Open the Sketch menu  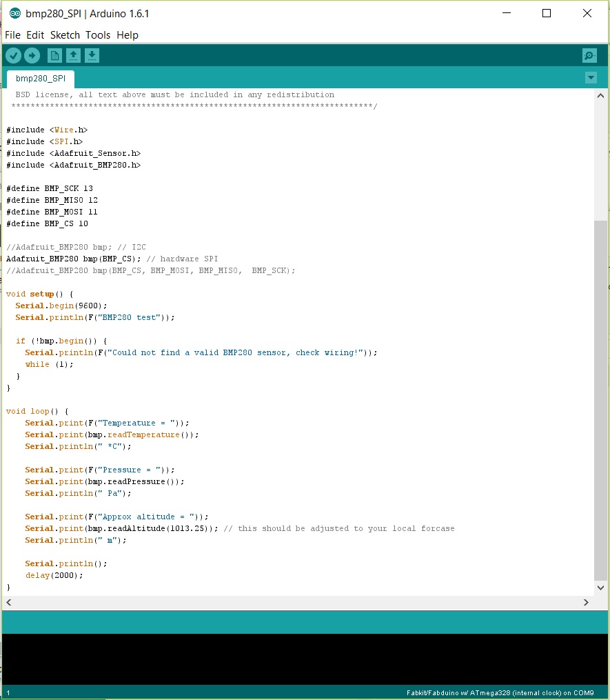click(65, 34)
